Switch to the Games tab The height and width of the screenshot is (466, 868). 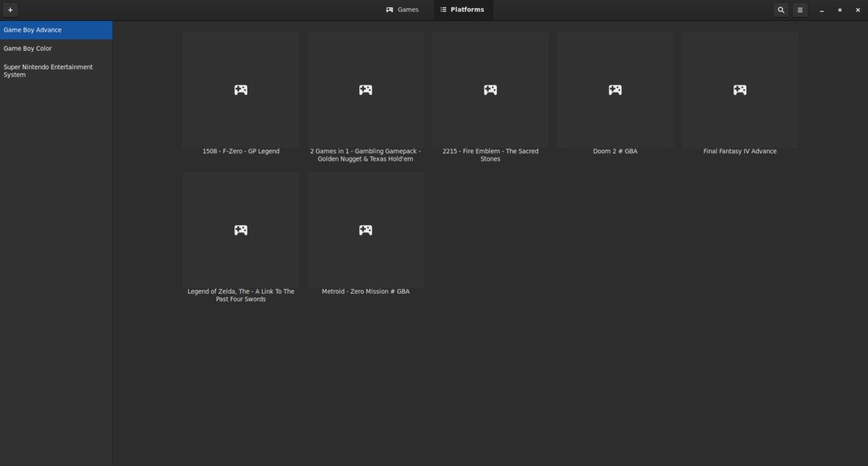(402, 10)
